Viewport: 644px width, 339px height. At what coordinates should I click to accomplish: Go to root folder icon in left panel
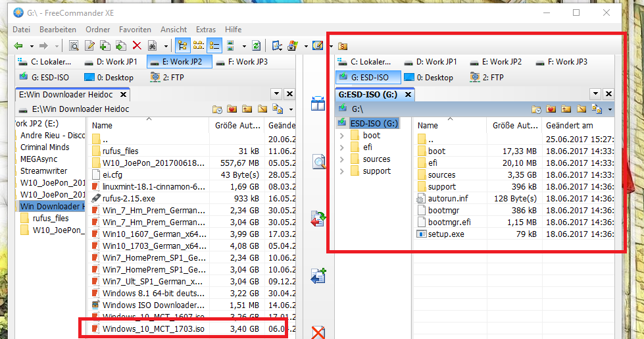(262, 109)
